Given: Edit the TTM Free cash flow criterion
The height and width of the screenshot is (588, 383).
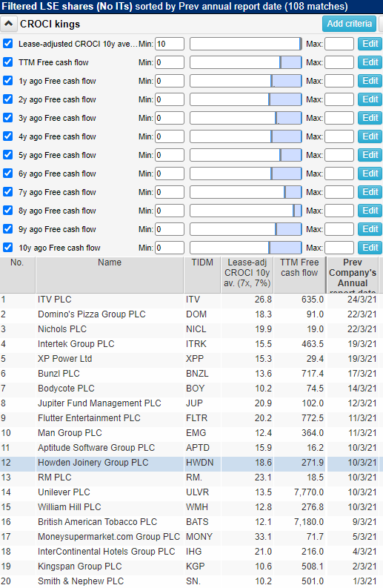Looking at the screenshot, I should (370, 62).
